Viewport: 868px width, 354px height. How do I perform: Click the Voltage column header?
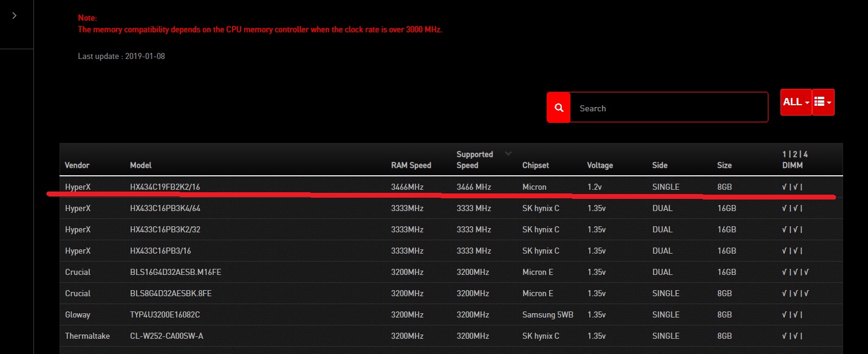600,165
